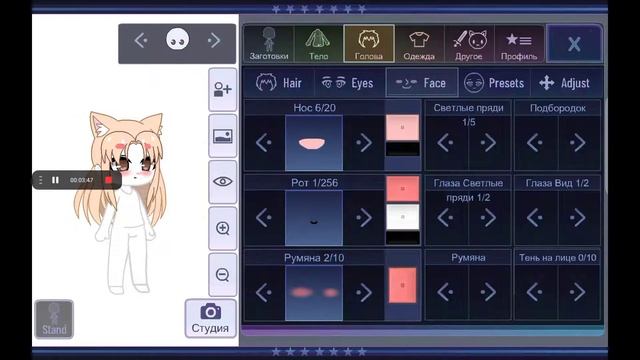The image size is (640, 360).
Task: Switch to the Тело body tab
Action: [318, 44]
